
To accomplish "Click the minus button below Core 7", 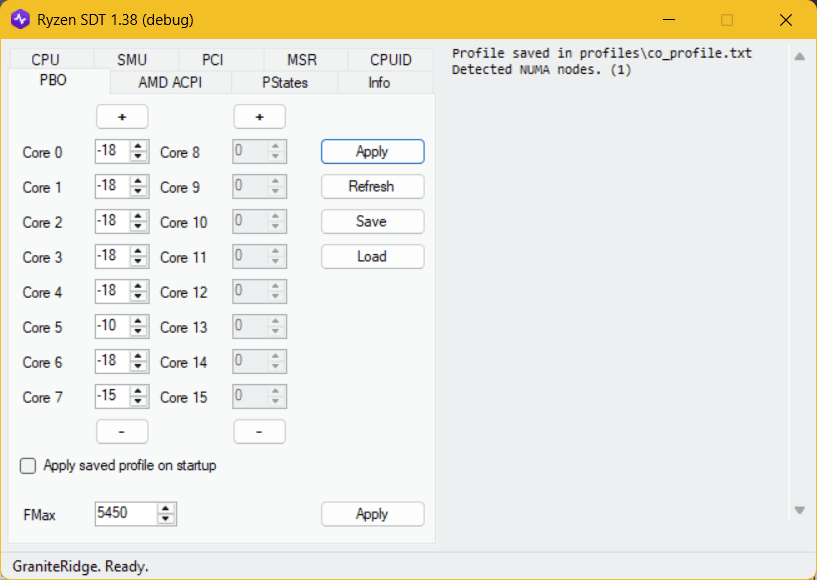I will tap(122, 431).
